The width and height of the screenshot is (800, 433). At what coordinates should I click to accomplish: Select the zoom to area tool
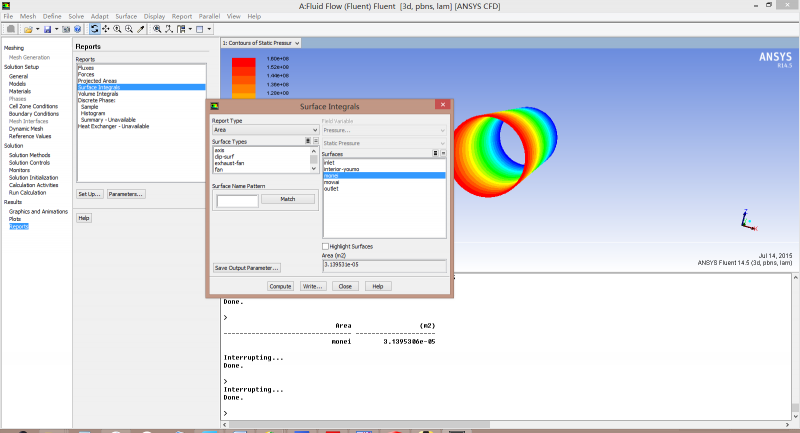(129, 30)
